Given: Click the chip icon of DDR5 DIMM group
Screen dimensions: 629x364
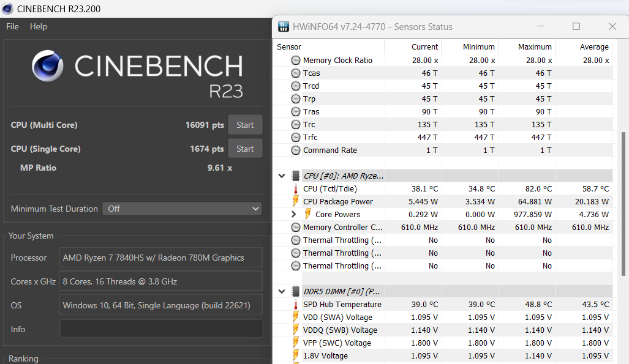Looking at the screenshot, I should click(x=296, y=291).
